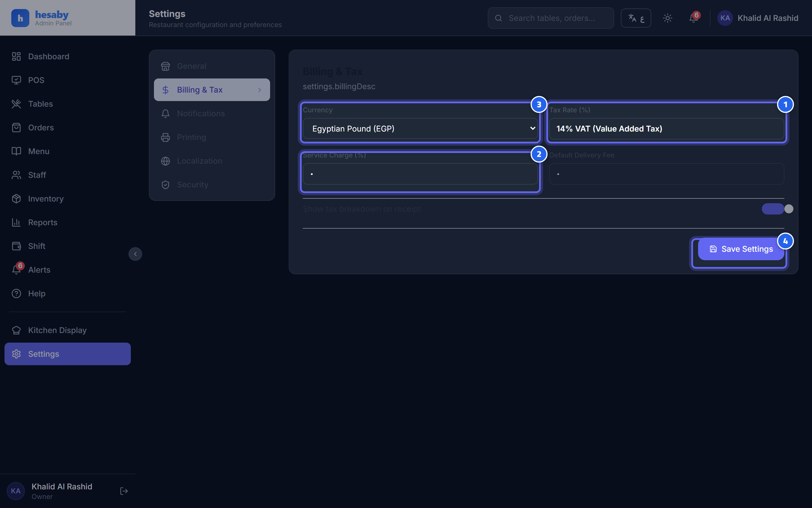Viewport: 812px width, 508px height.
Task: Open the Printing settings tab
Action: point(212,137)
